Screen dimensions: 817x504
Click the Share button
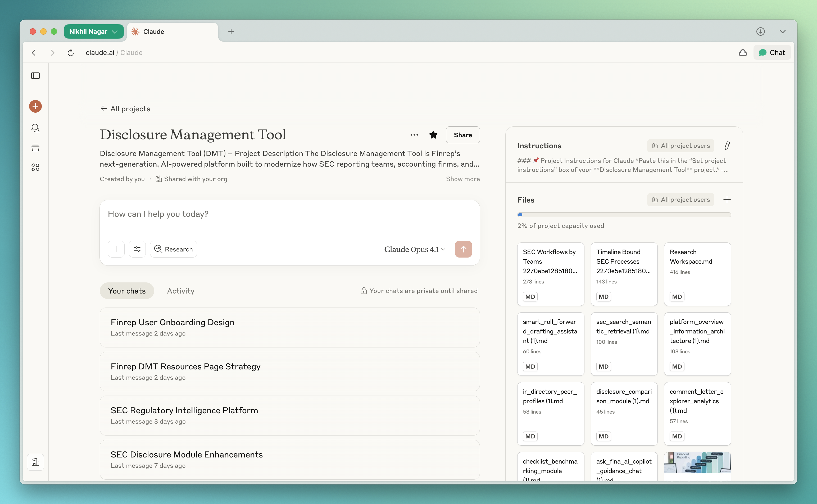pyautogui.click(x=463, y=135)
